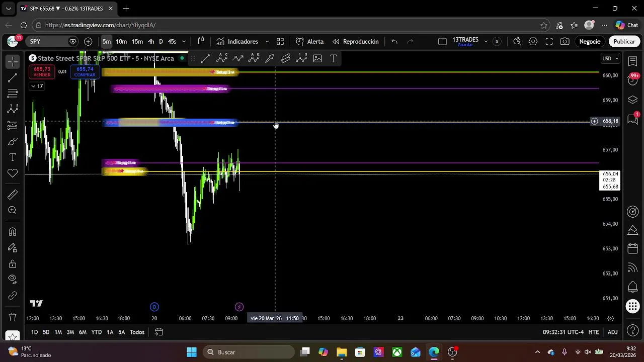
Task: Expand the timeframe interval dropdown arrow
Action: click(184, 42)
